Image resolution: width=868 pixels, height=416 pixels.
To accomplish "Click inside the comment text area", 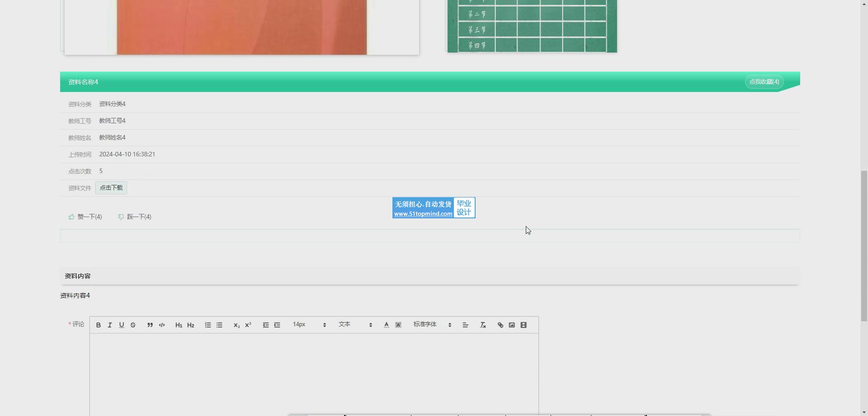I will pos(314,374).
